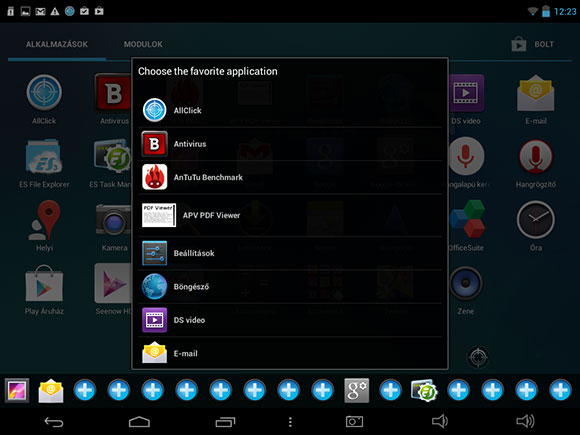Select AnTuTu Benchmark in the dialog list

[x=290, y=177]
